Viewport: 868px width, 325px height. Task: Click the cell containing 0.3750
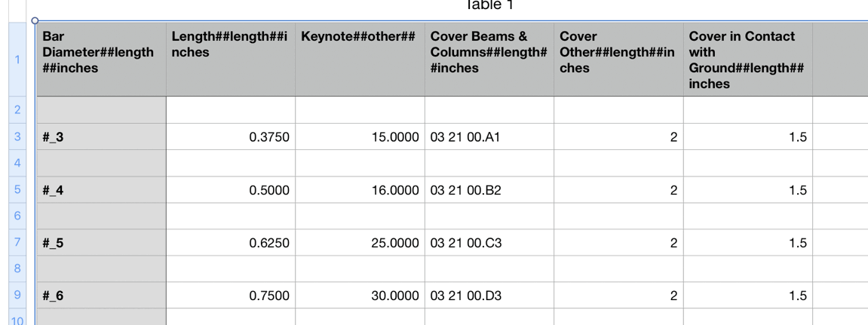tap(231, 136)
